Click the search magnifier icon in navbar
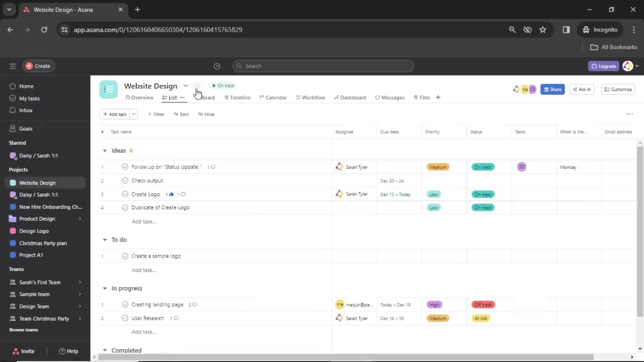 click(239, 66)
